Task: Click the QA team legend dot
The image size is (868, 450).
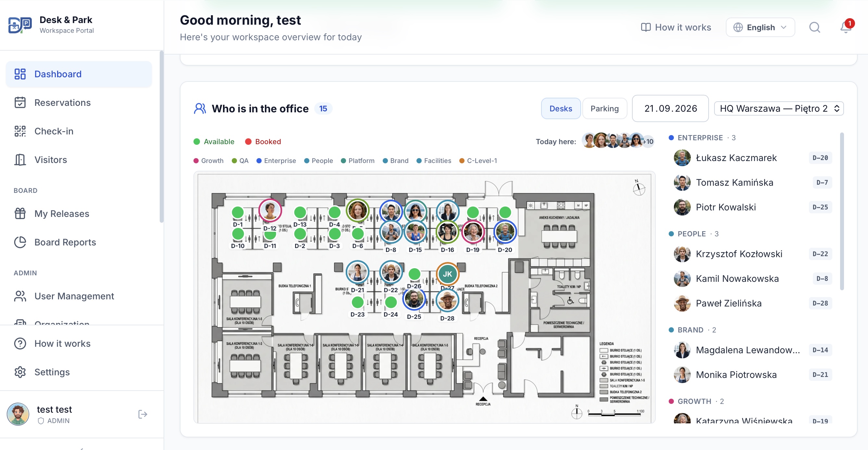Action: tap(234, 161)
